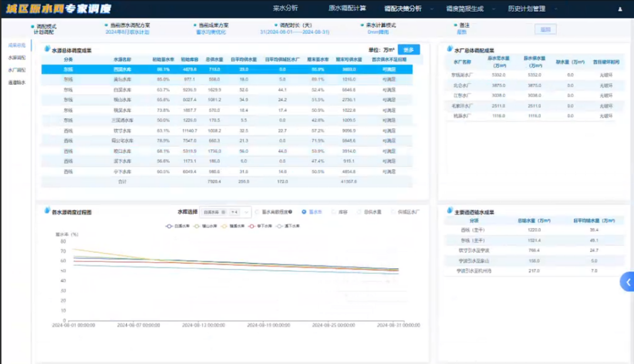Open the 来水分析 top menu

285,9
